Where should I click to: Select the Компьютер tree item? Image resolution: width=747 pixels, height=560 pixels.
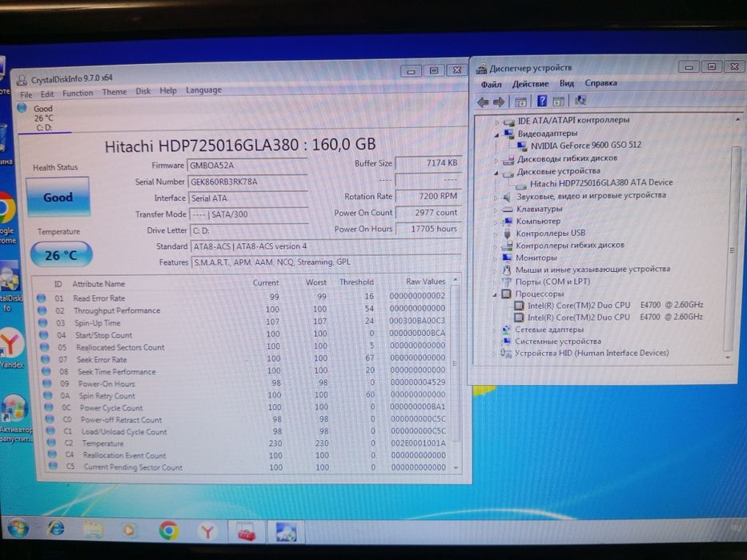[538, 222]
